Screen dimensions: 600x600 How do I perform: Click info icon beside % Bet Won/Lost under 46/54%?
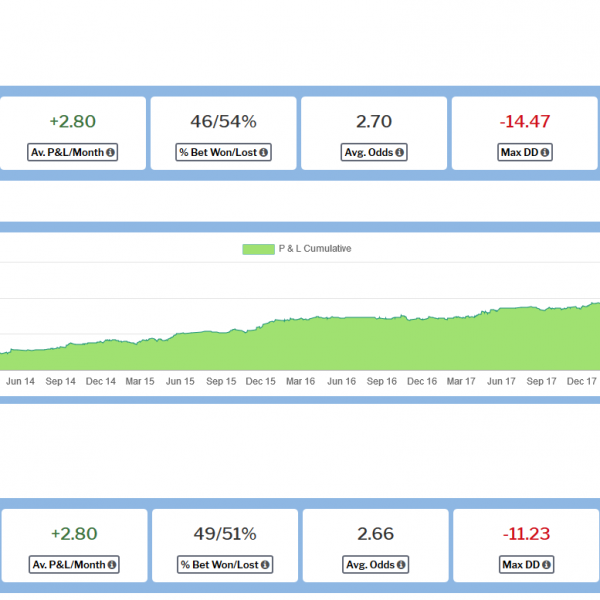point(263,153)
